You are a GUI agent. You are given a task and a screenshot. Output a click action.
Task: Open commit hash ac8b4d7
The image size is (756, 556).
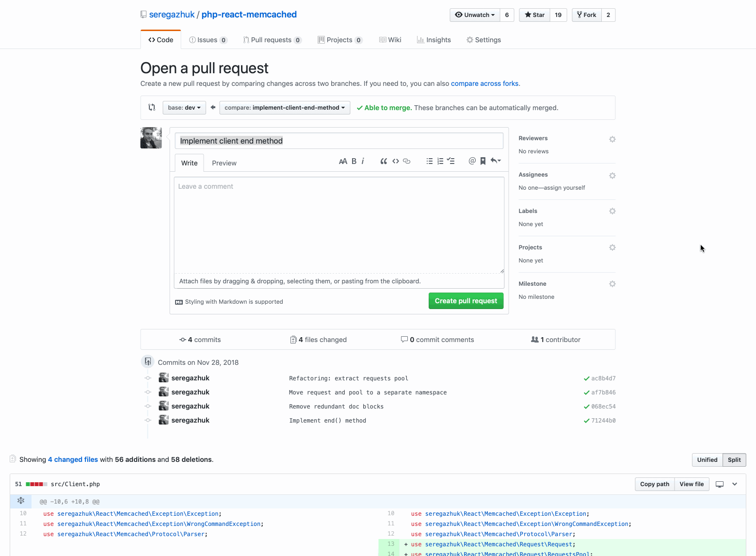coord(603,378)
